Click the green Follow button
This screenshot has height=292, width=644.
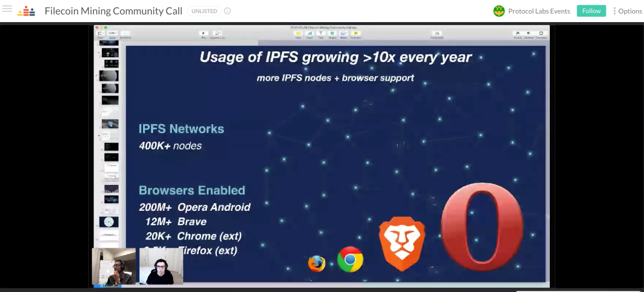591,11
